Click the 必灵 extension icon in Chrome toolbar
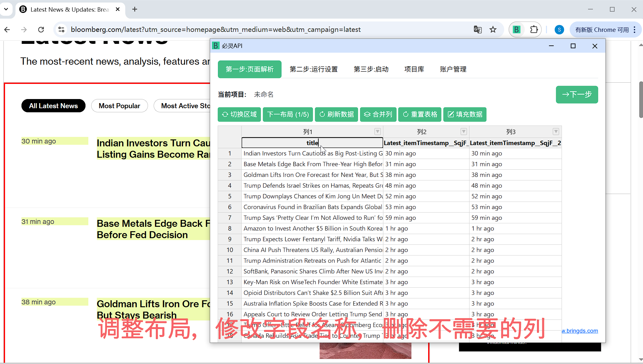643x364 pixels. (x=516, y=30)
